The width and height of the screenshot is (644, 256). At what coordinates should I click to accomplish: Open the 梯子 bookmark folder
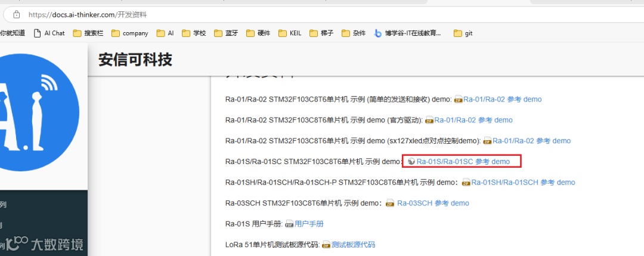[321, 33]
